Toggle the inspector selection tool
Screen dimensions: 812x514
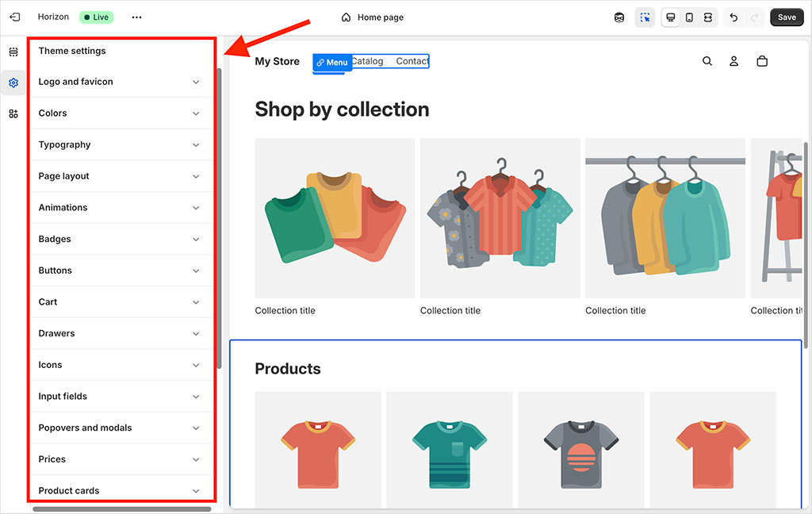[x=645, y=17]
